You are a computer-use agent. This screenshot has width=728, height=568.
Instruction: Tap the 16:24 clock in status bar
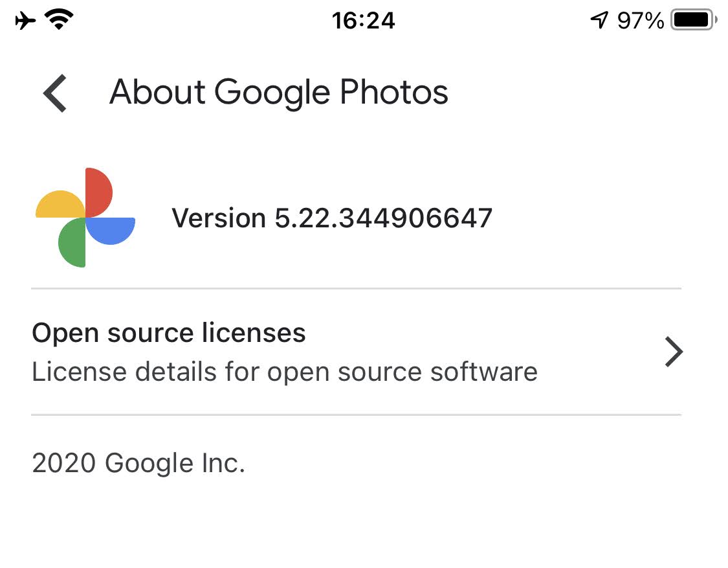point(363,21)
